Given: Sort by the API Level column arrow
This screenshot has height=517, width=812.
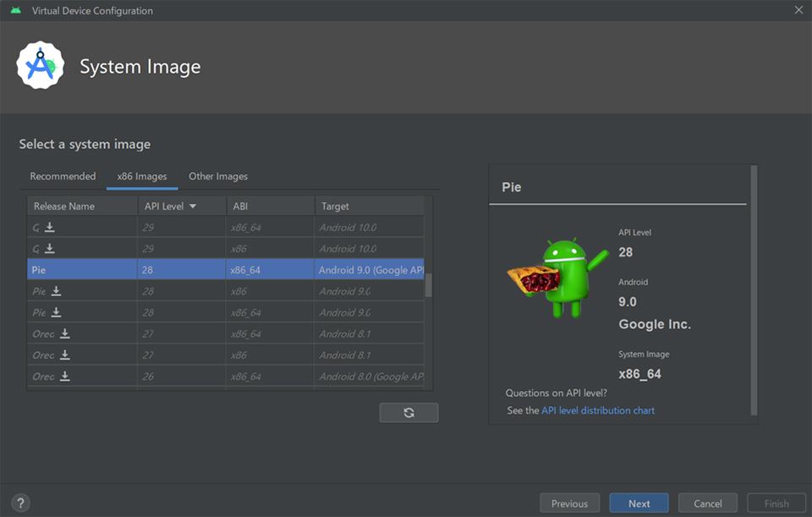Looking at the screenshot, I should click(x=193, y=206).
